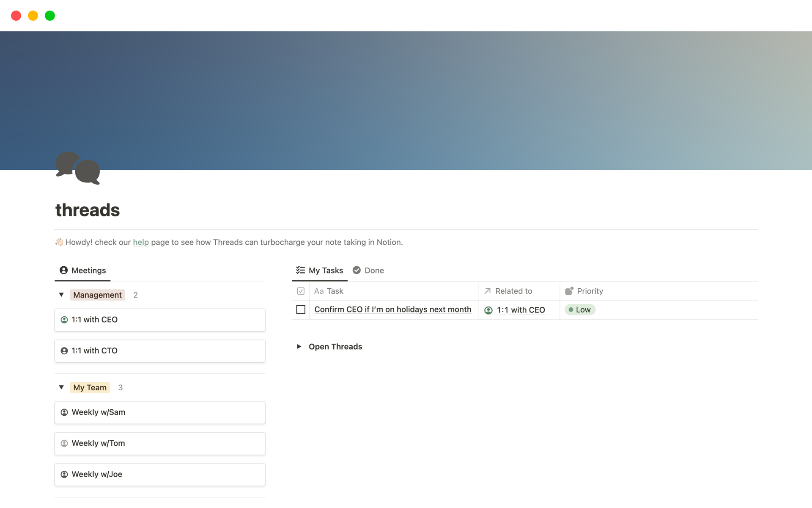Click the person icon on 1:1 with CEO card
812x508 pixels.
coord(64,320)
